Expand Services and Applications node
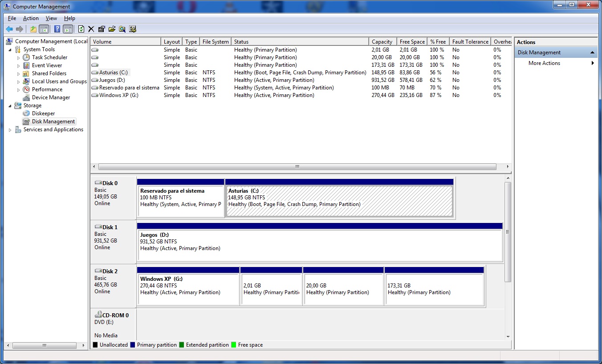Screen dimensions: 602x364 click(10, 129)
